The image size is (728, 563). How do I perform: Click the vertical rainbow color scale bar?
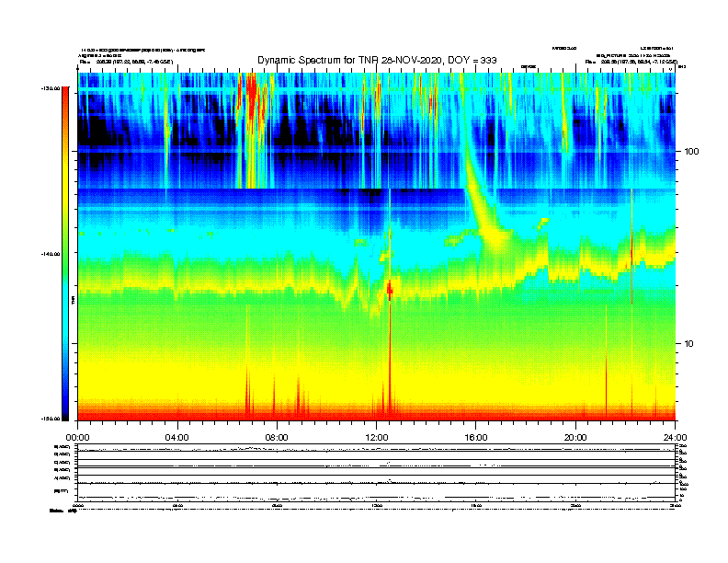pyautogui.click(x=65, y=254)
